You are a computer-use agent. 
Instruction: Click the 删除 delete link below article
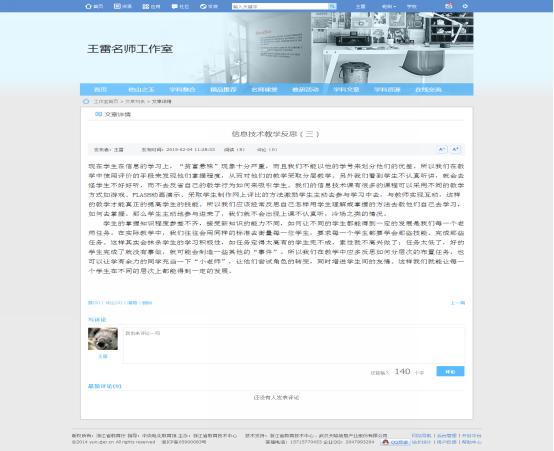pos(147,303)
